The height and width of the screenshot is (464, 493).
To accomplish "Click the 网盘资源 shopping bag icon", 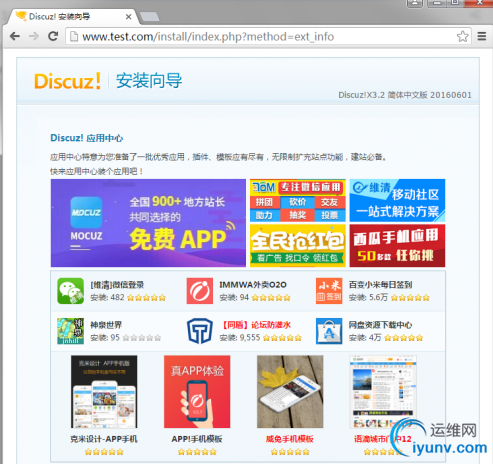I will pos(329,331).
